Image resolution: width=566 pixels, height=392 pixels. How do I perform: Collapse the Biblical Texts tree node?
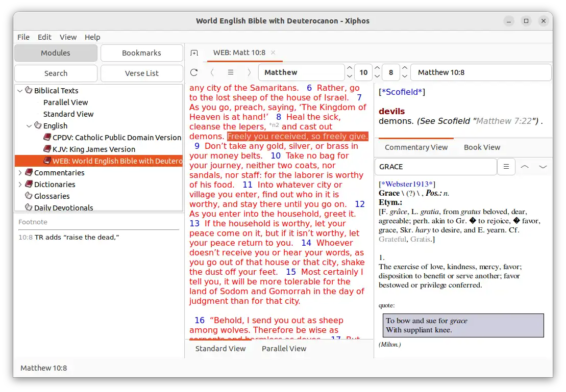tap(20, 91)
